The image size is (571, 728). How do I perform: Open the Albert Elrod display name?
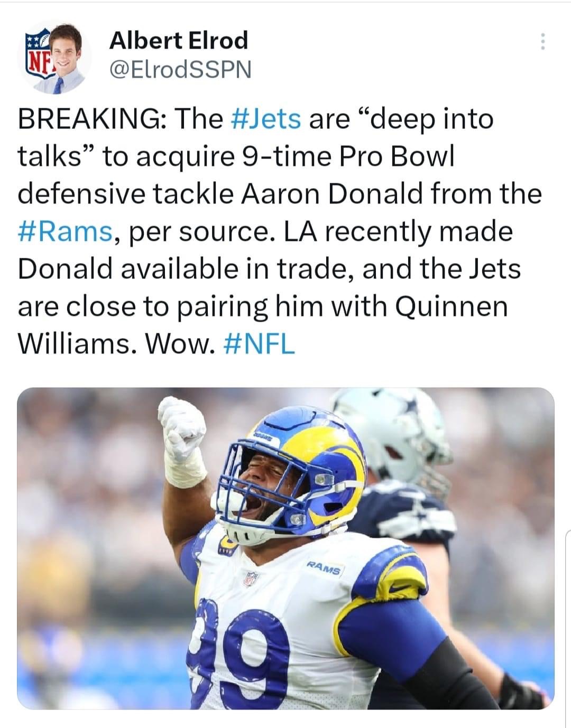[178, 40]
